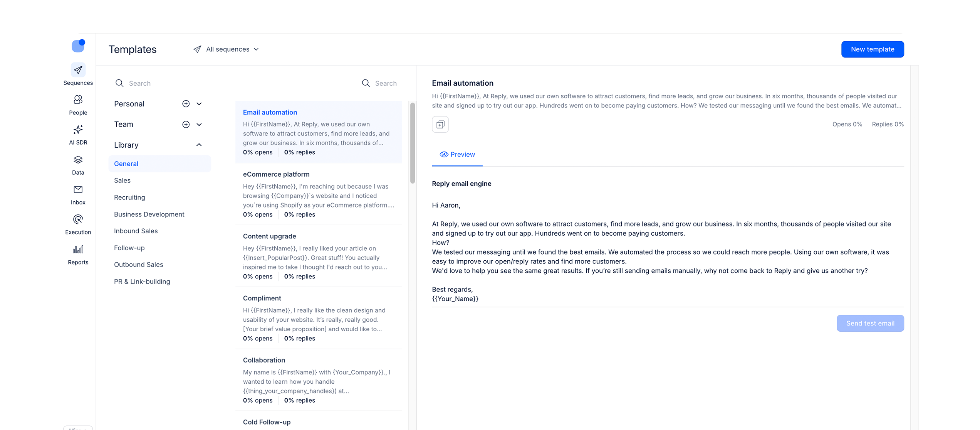Viewport: 980px width, 430px height.
Task: Add a new Team folder with plus icon
Action: tap(186, 125)
